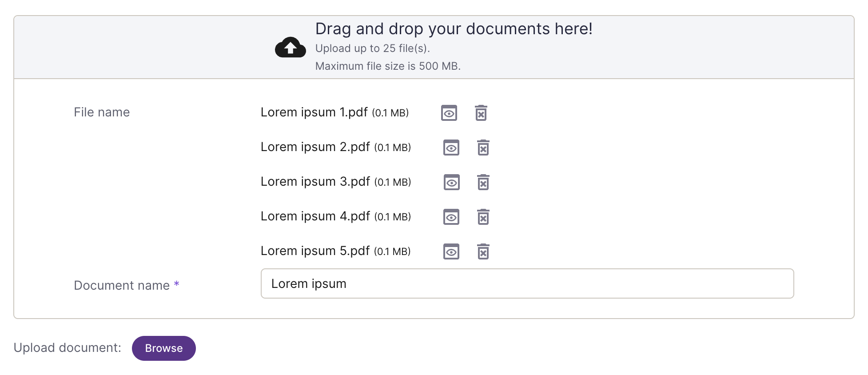Viewport: 868px width, 375px height.
Task: Delete Lorem ipsum 5.pdf via trash icon
Action: click(x=483, y=251)
